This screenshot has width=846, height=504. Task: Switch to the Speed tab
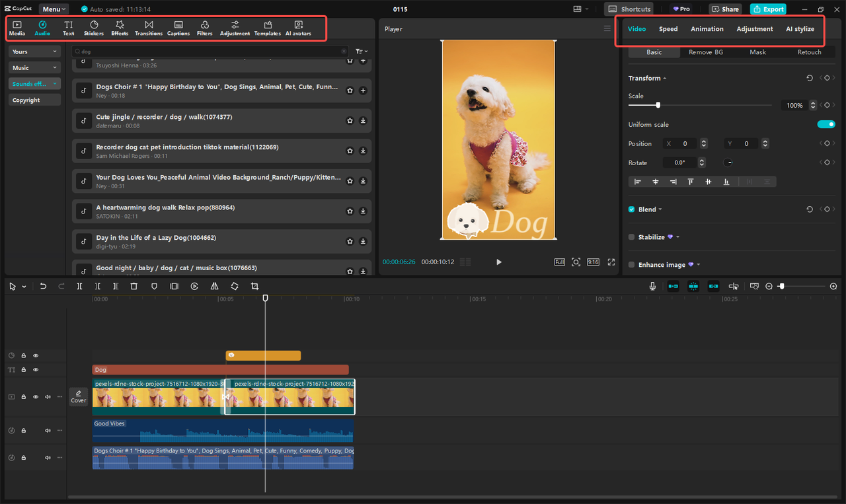668,28
